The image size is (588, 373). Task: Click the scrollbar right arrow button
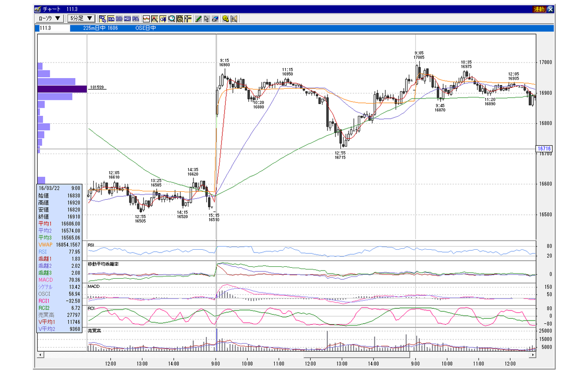pyautogui.click(x=533, y=355)
